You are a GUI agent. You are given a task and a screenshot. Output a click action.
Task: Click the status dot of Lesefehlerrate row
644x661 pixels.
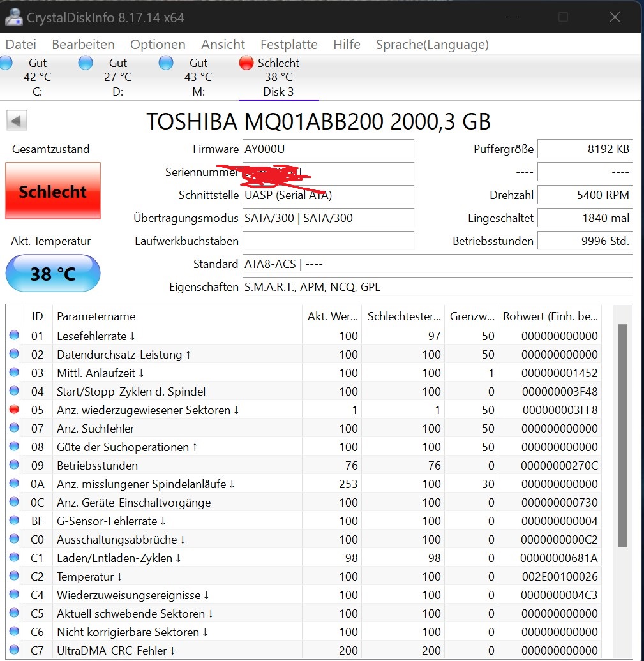[14, 335]
